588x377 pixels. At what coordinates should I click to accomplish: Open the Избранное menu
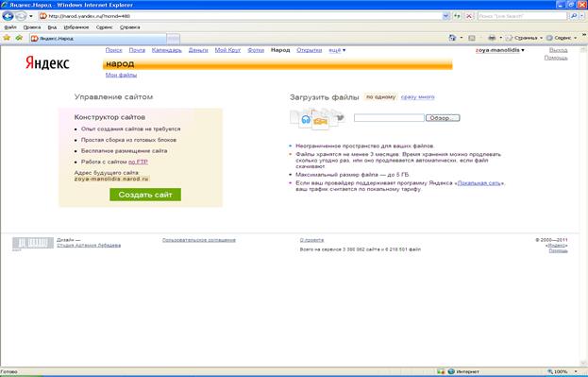pyautogui.click(x=76, y=27)
